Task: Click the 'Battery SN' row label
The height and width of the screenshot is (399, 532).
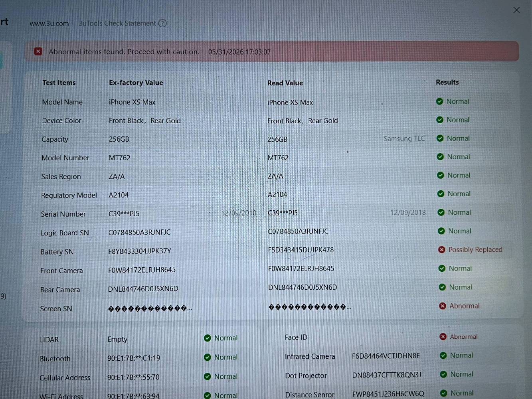Action: point(57,252)
